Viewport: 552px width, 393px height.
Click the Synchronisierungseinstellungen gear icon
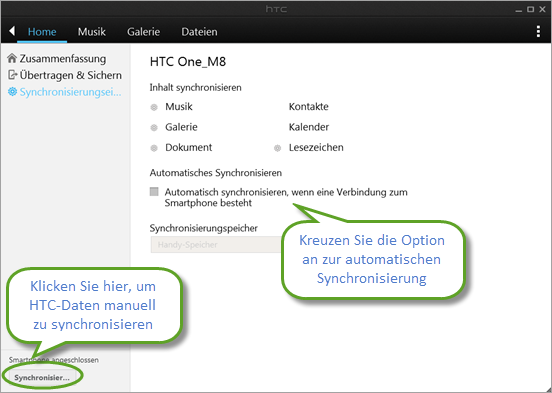click(12, 92)
